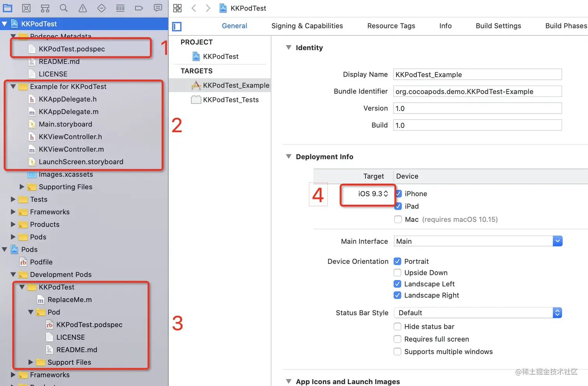The height and width of the screenshot is (386, 588).
Task: Expand the Support Files folder
Action: 31,362
